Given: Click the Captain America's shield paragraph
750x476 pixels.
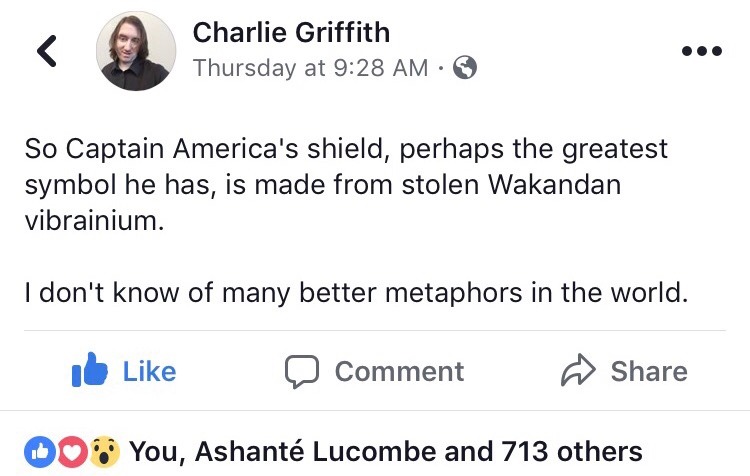Looking at the screenshot, I should point(345,185).
